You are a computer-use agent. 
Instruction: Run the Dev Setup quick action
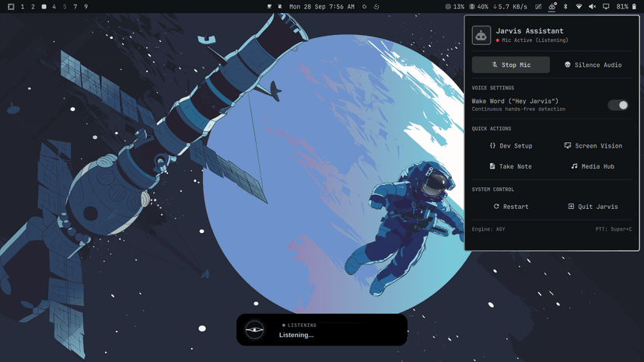click(510, 146)
